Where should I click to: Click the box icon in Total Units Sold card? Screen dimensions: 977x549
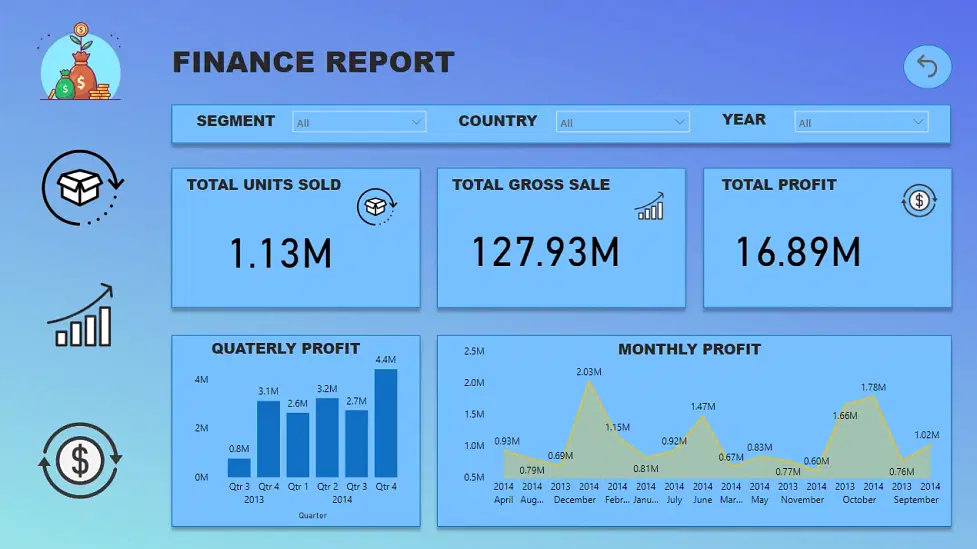377,206
